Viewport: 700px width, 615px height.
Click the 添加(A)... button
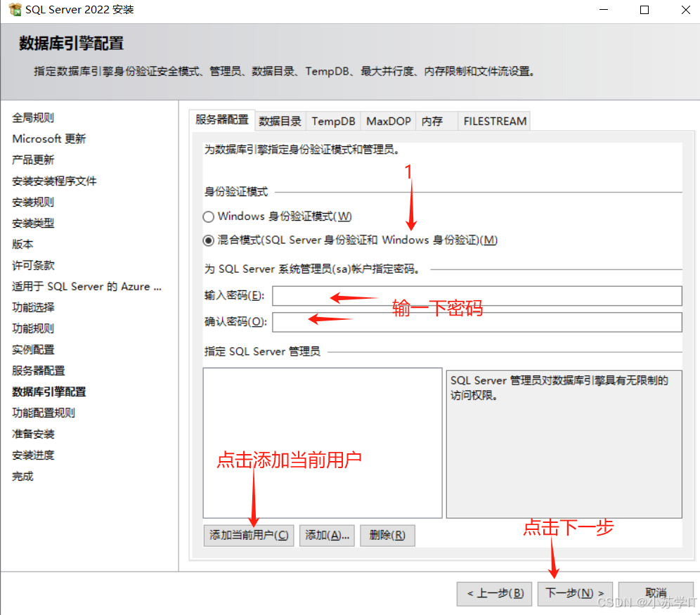pos(327,535)
